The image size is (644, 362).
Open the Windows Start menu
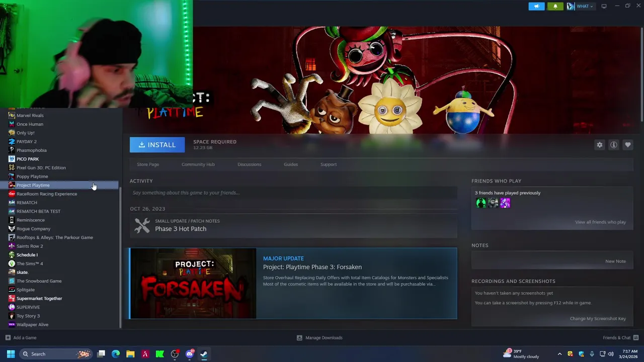click(x=11, y=354)
